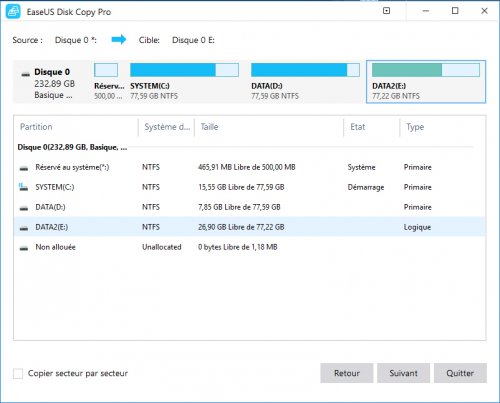Click '465,91 MB Libre de 500,00 MB' text
The height and width of the screenshot is (403, 500).
click(247, 167)
